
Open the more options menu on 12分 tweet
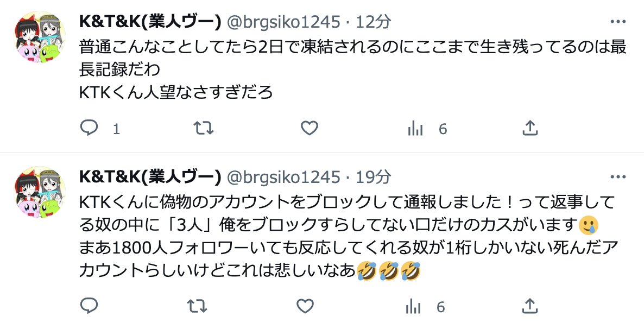coord(618,21)
